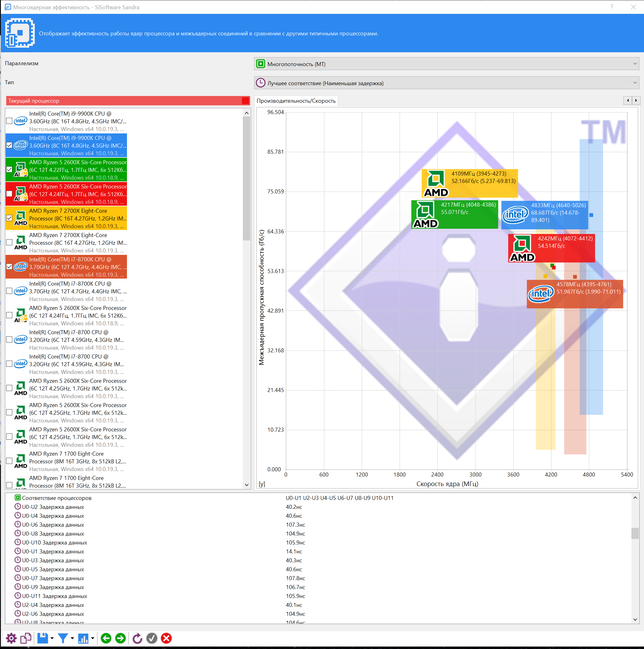Click the green back arrow
Viewport: 644px width, 649px height.
(x=106, y=638)
